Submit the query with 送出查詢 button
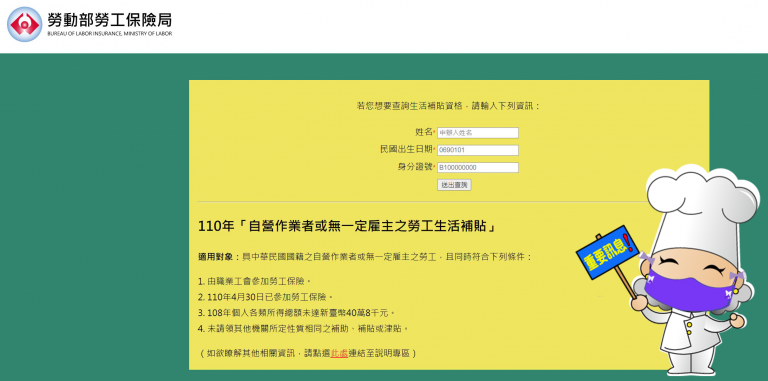768x381 pixels. tap(454, 185)
